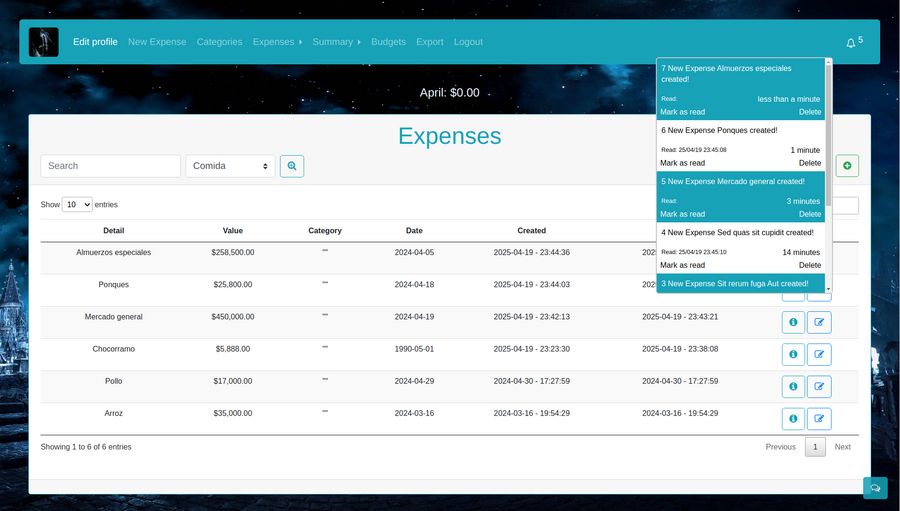Image resolution: width=900 pixels, height=511 pixels.
Task: Focus the Search text field
Action: point(110,166)
